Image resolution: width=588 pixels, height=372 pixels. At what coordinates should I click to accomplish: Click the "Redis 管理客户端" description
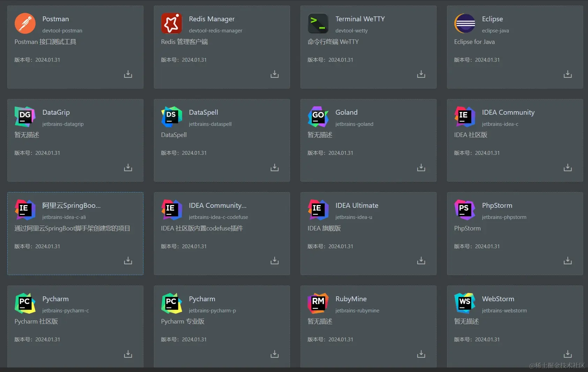click(x=185, y=42)
